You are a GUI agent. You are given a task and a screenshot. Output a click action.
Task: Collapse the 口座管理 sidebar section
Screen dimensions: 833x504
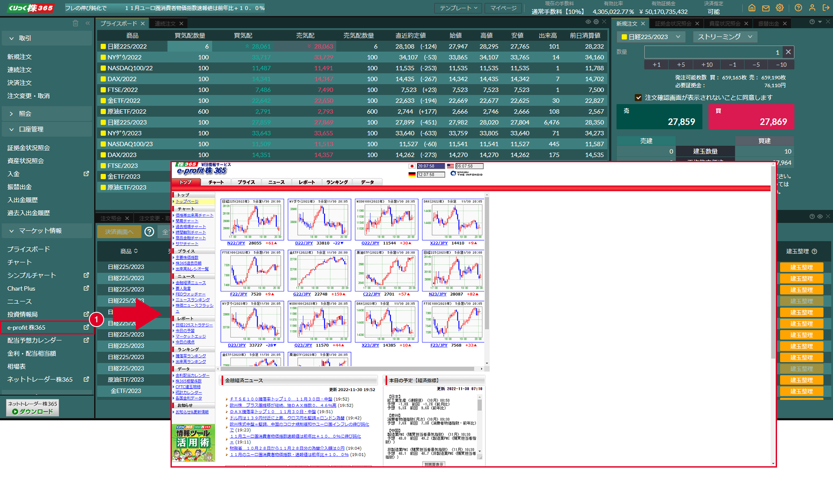tap(47, 129)
